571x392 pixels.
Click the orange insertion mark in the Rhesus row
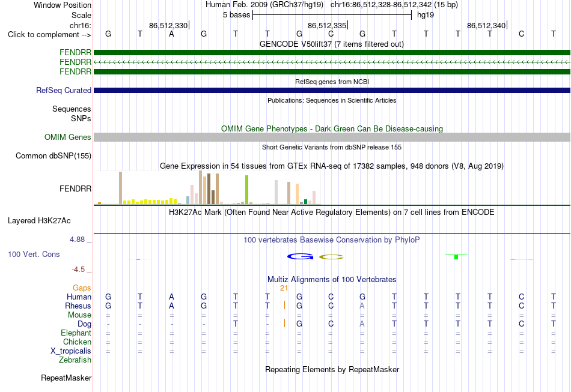click(284, 306)
